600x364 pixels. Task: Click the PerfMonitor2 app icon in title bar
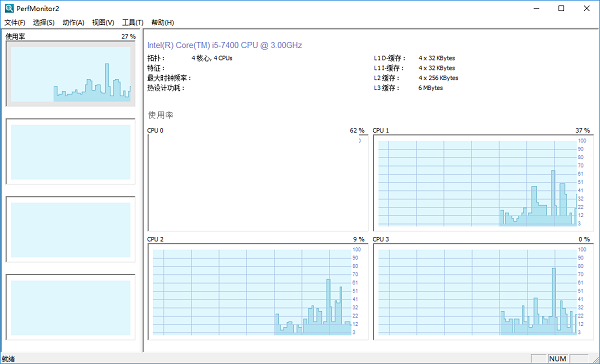9,8
